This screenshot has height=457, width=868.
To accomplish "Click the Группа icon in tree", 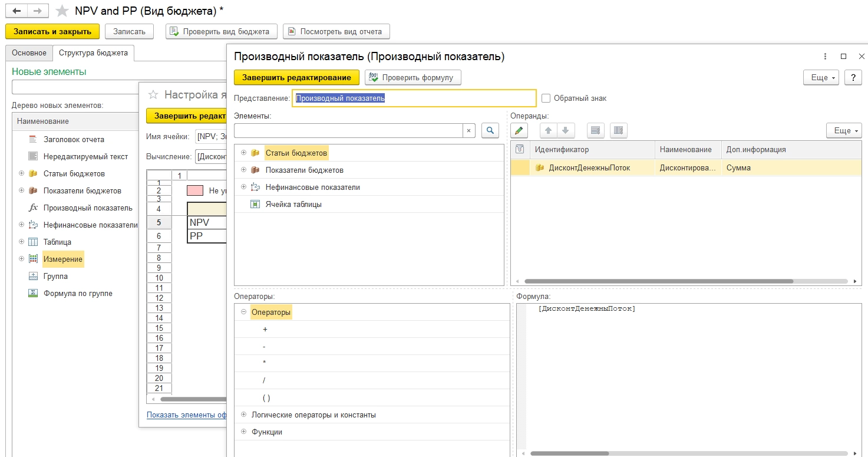I will tap(33, 276).
